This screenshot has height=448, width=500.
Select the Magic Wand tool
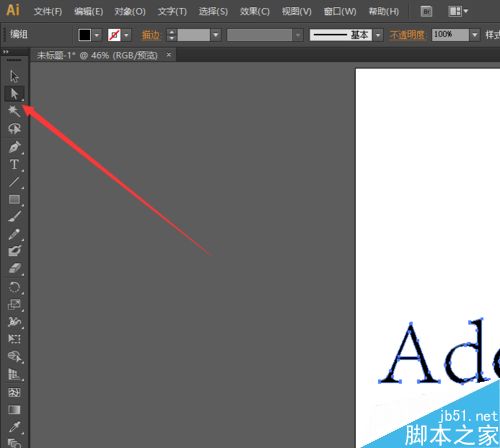click(14, 111)
